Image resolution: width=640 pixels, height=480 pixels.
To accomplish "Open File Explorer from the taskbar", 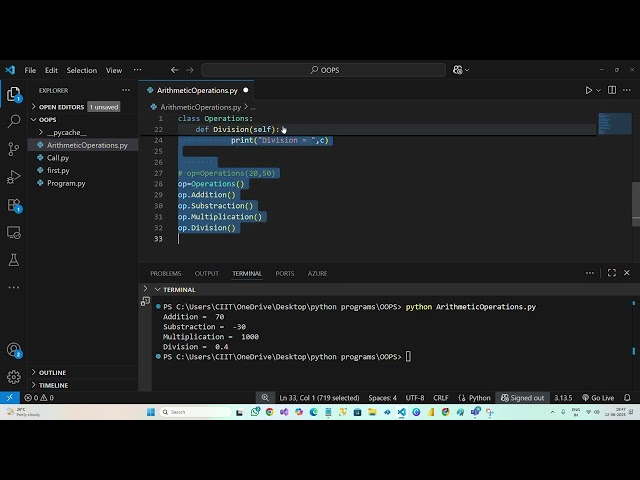I will tap(372, 412).
